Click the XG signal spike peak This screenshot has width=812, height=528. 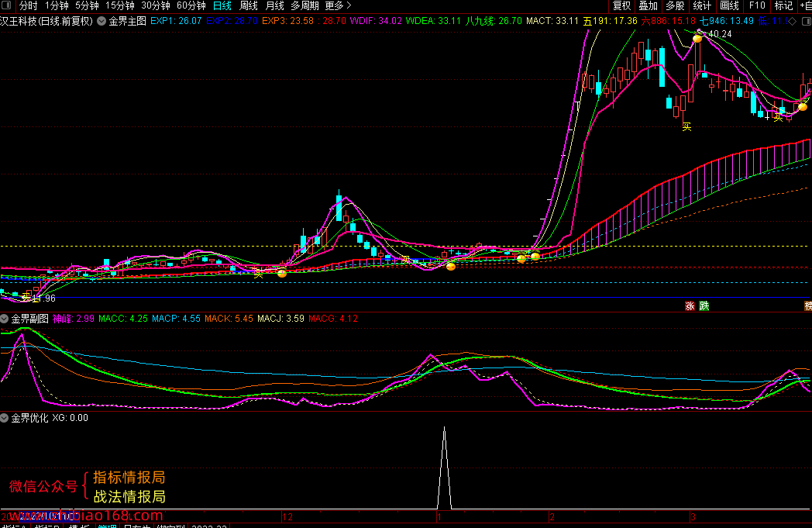tap(444, 428)
